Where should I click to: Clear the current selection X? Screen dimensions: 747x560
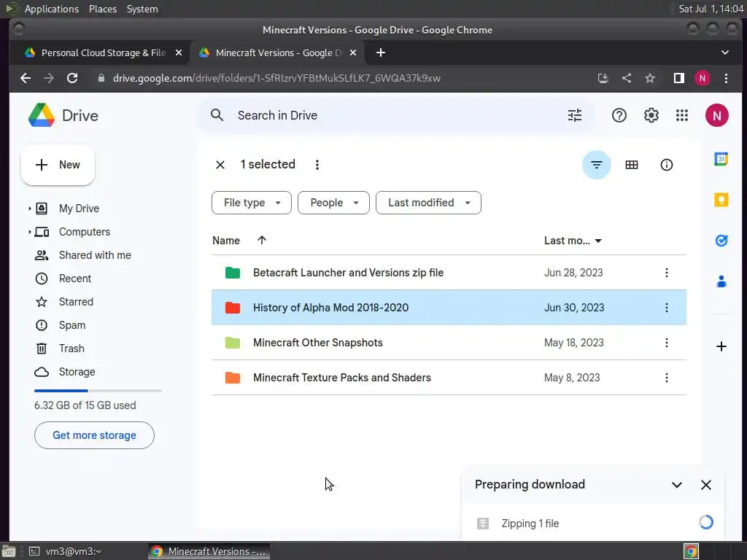[220, 165]
